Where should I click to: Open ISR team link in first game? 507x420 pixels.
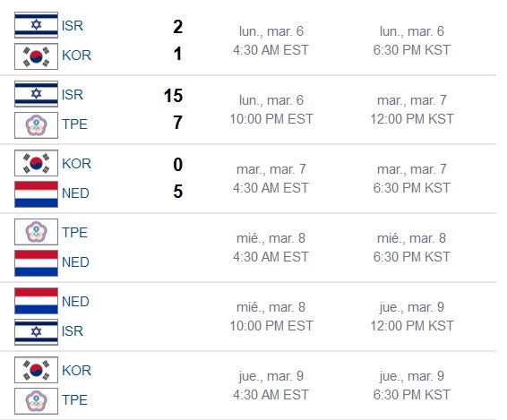point(73,26)
